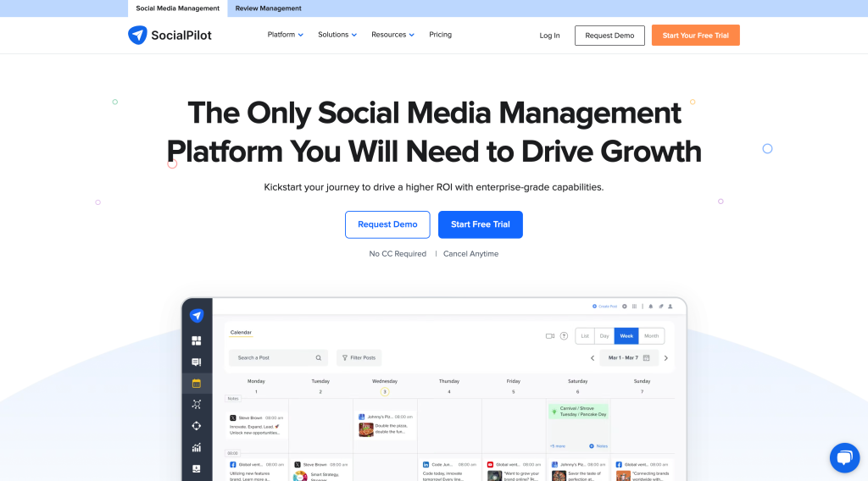Click the help question mark icon in calendar

click(x=564, y=336)
